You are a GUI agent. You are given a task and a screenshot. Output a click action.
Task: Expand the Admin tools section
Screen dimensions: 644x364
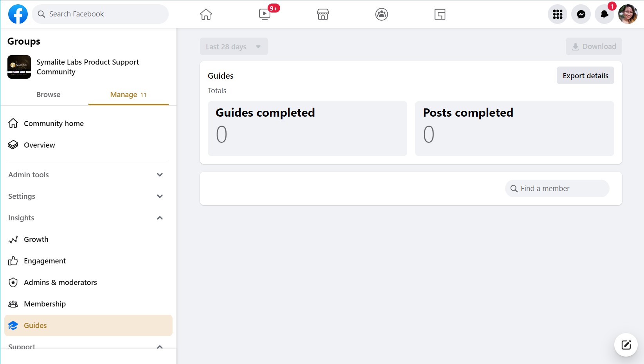pyautogui.click(x=159, y=175)
